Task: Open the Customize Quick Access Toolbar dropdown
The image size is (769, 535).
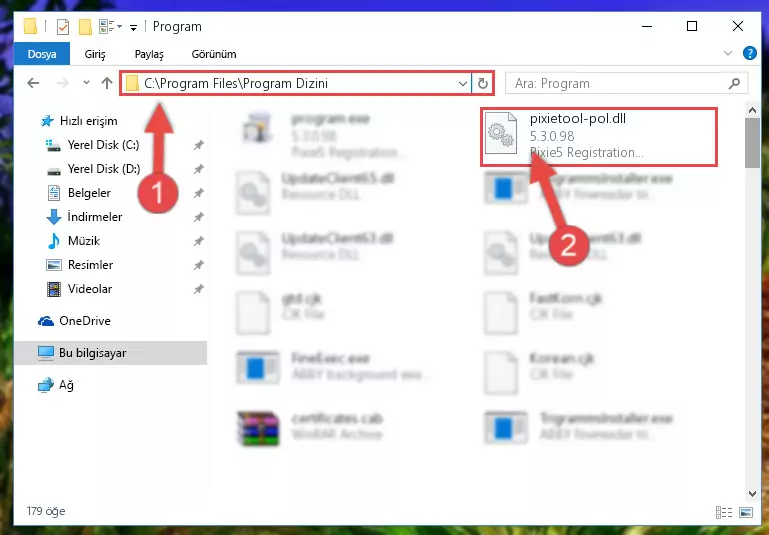Action: click(133, 27)
